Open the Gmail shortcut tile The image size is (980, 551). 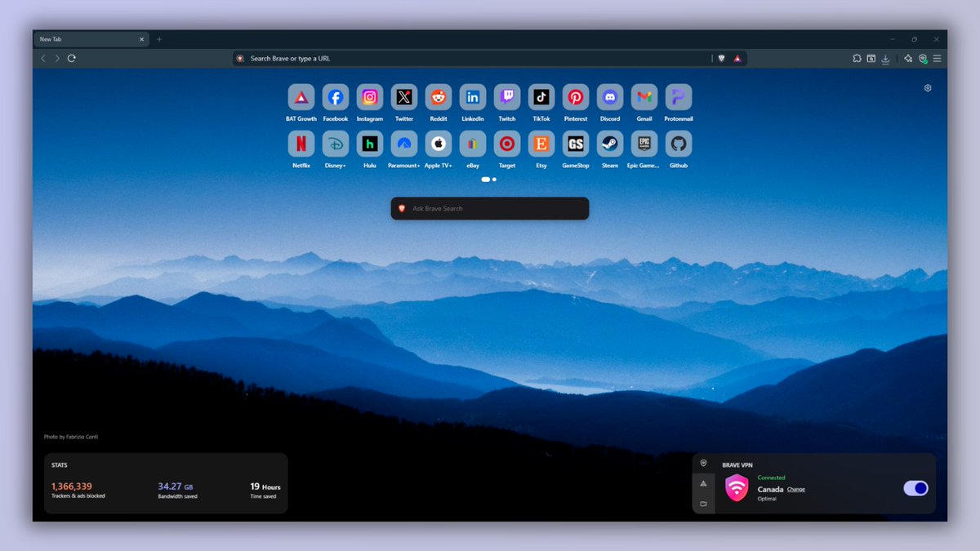tap(644, 97)
